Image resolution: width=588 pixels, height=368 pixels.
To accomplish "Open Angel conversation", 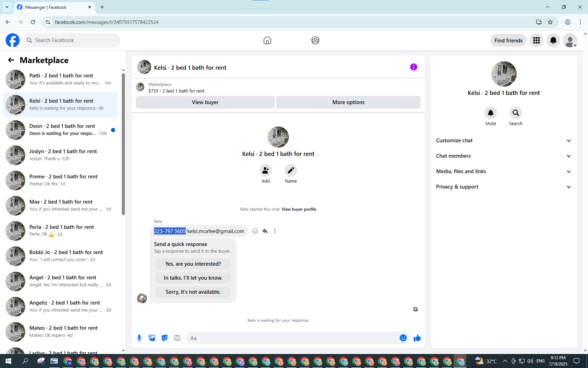I will (60, 281).
